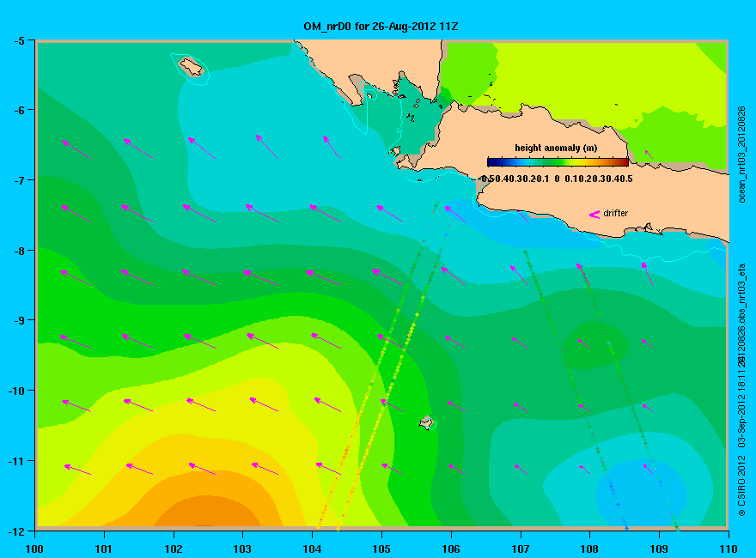
Task: Click latitude tick label -8
Action: [19, 251]
